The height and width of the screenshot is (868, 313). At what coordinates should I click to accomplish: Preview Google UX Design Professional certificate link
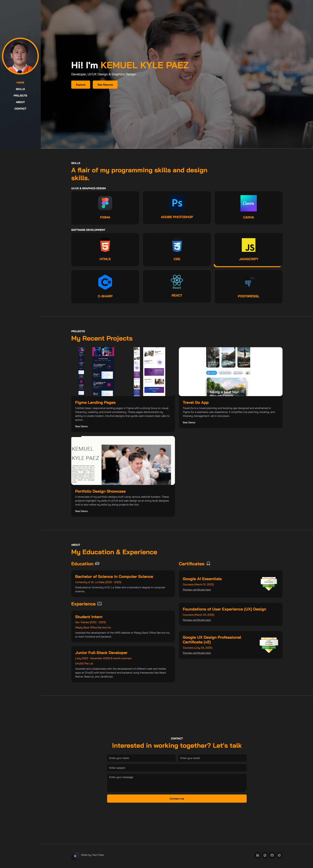197,653
